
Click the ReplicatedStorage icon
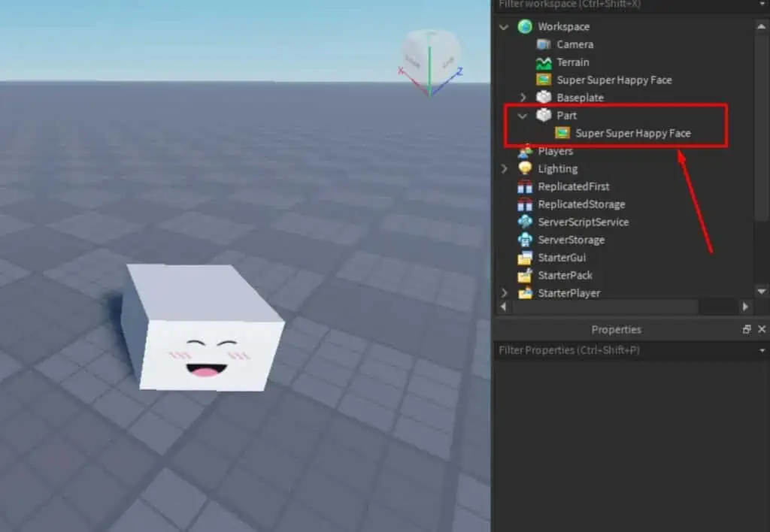click(x=525, y=204)
